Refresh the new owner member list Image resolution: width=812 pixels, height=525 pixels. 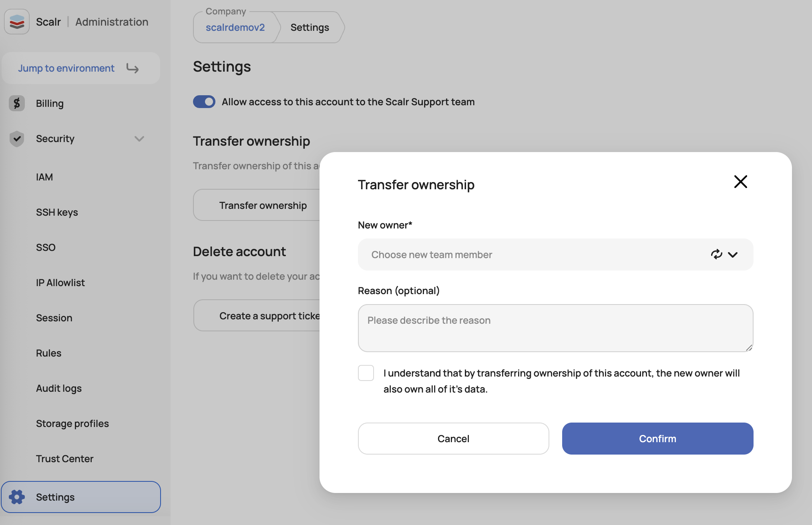coord(716,254)
